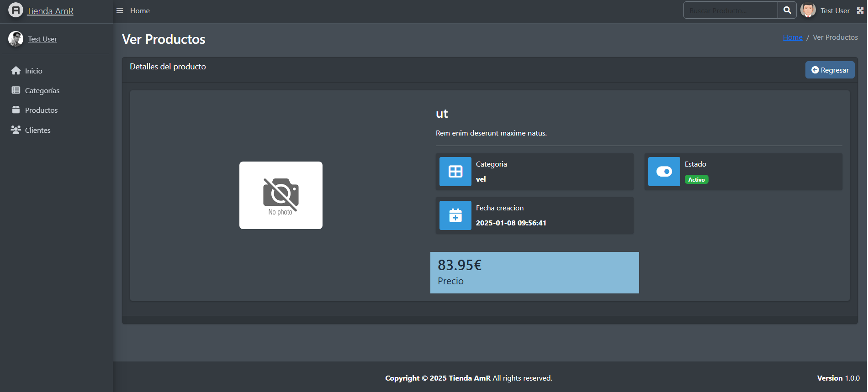The height and width of the screenshot is (392, 868).
Task: Click the No photo product image
Action: click(281, 195)
